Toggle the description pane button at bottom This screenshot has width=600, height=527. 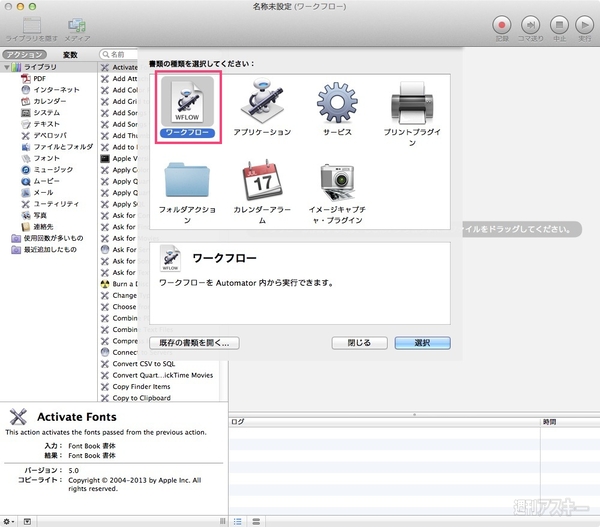27,521
